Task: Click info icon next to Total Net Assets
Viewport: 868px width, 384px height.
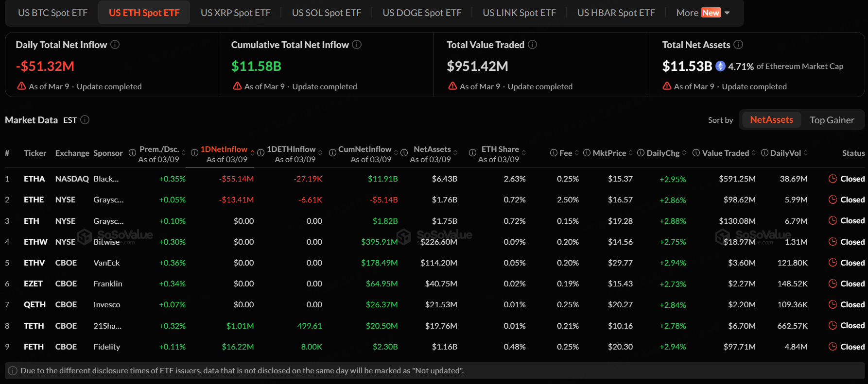Action: coord(738,45)
